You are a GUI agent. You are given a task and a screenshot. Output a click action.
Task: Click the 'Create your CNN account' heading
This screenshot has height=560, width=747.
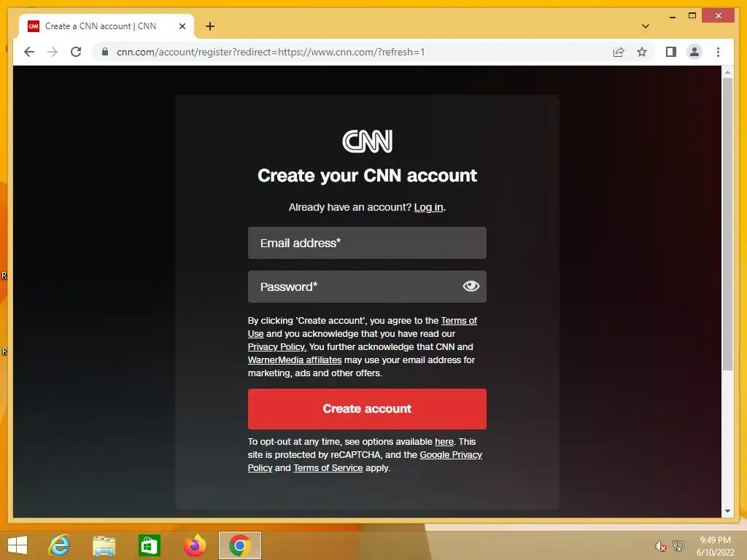[x=367, y=176]
